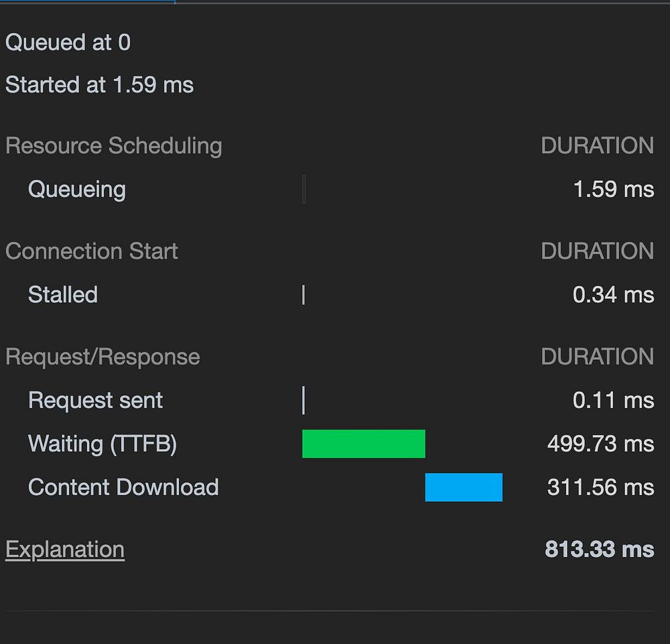Viewport: 670px width, 644px height.
Task: Click the green Waiting (TTFB) bar
Action: [x=364, y=444]
